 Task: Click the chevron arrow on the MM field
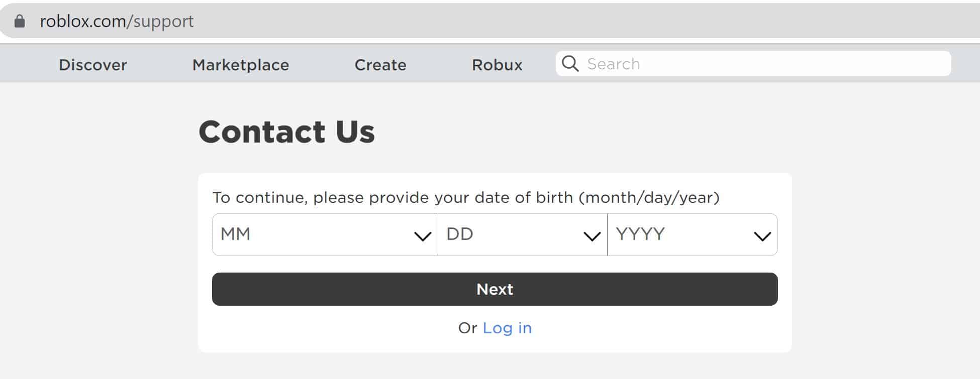pyautogui.click(x=422, y=236)
